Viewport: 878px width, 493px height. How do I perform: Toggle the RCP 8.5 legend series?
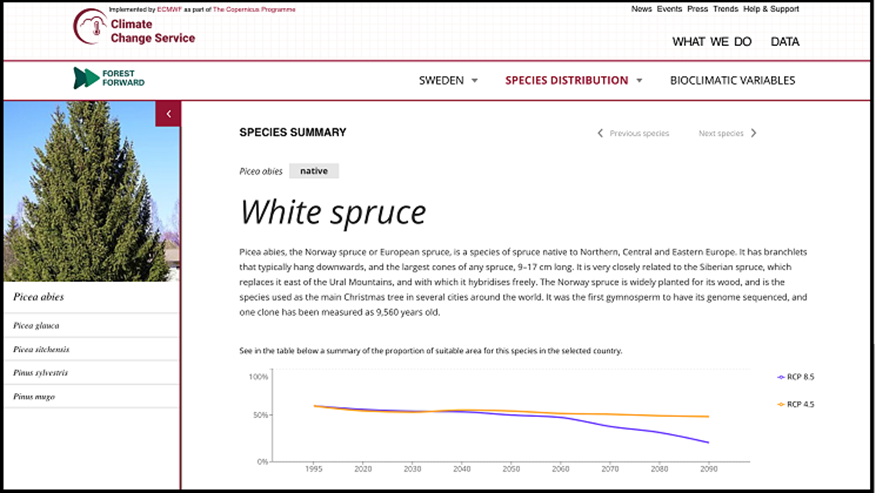coord(802,377)
